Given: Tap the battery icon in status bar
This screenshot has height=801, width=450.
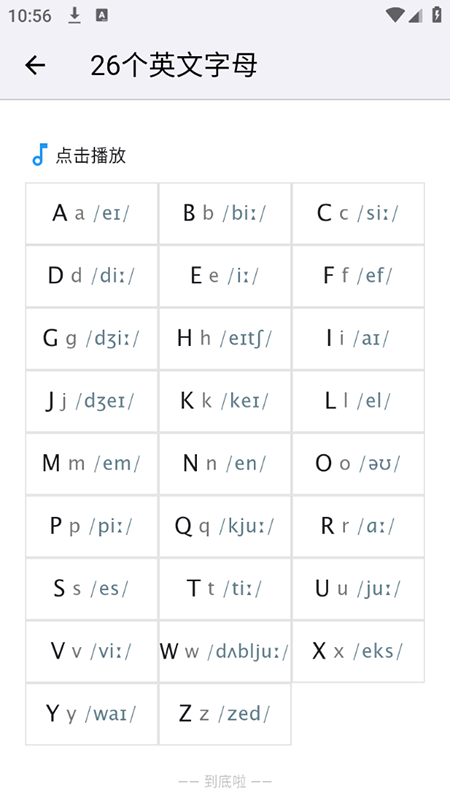Looking at the screenshot, I should pos(437,14).
